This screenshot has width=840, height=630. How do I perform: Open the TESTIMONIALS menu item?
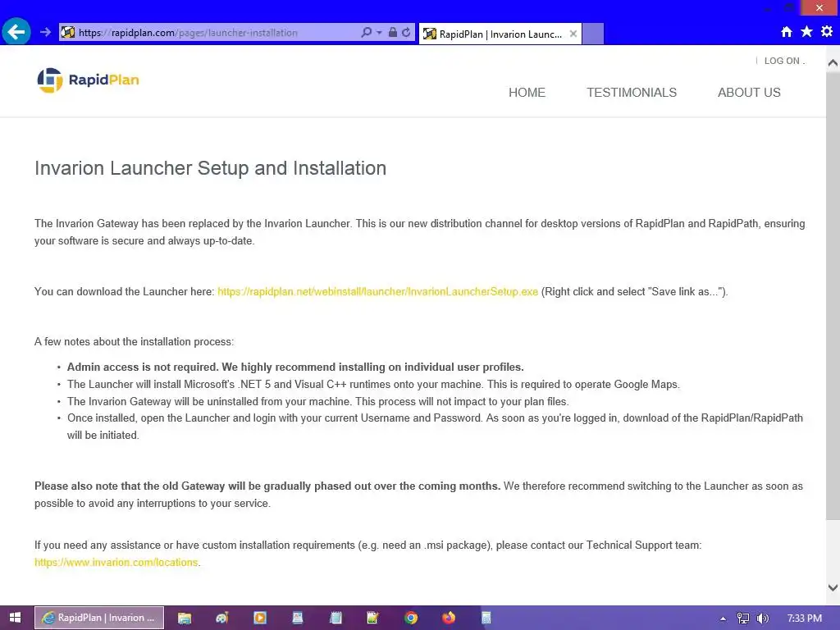(x=632, y=93)
